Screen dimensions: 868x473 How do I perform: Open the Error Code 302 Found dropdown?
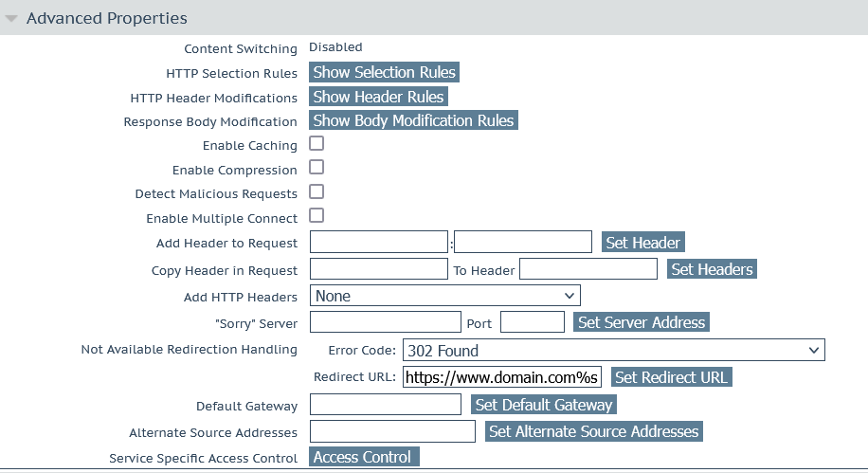614,350
